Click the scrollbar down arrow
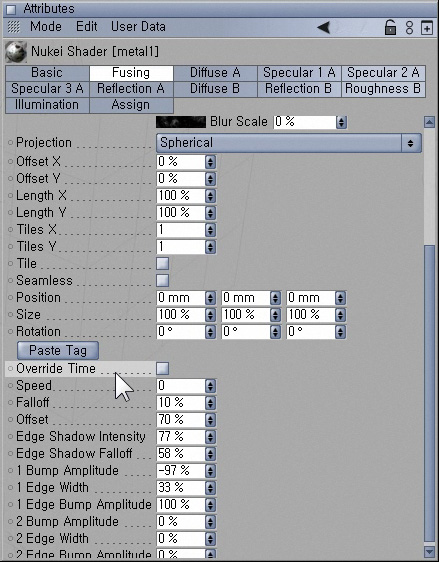Screen dimensions: 439x562 (429, 551)
